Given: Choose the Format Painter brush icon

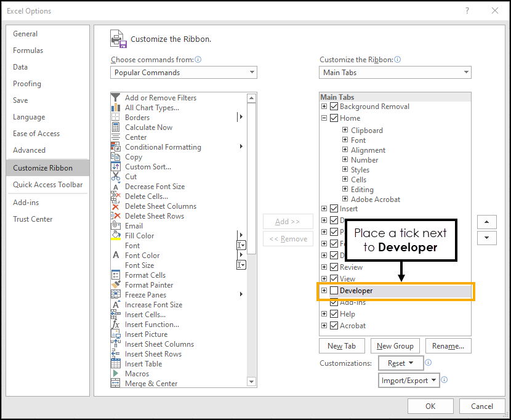Looking at the screenshot, I should coord(116,285).
